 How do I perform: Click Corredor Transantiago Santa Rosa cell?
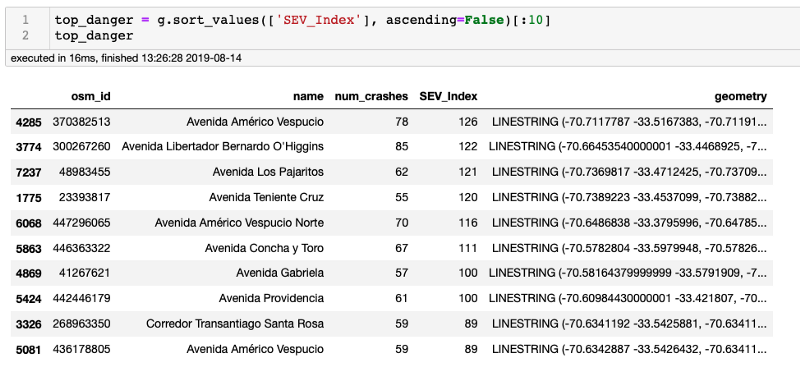(x=235, y=324)
